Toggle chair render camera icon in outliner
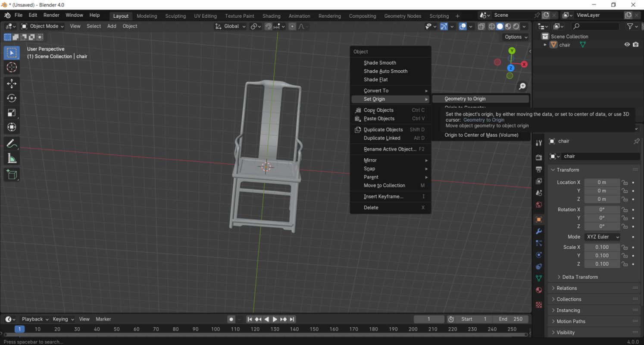Viewport: 644px width, 345px height. click(635, 45)
